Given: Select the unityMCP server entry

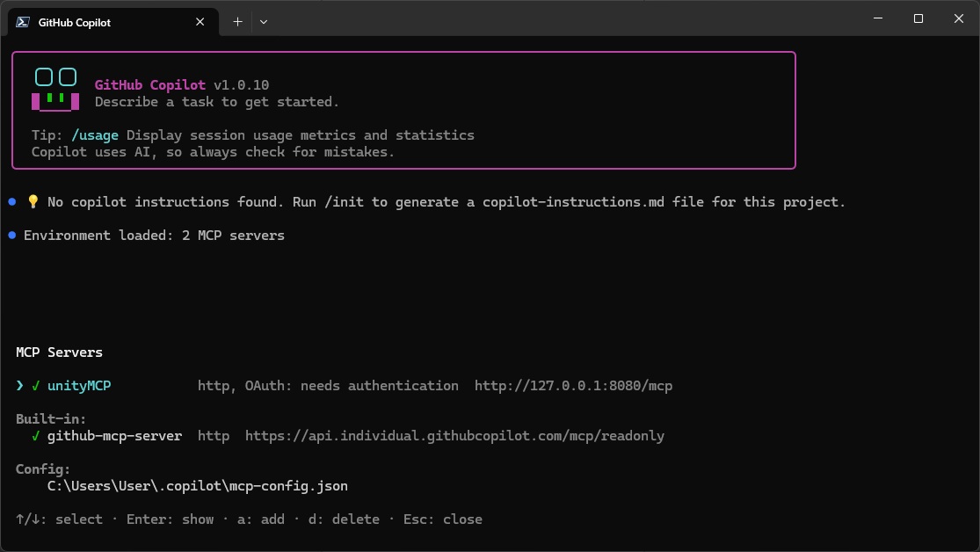Looking at the screenshot, I should pyautogui.click(x=79, y=386).
